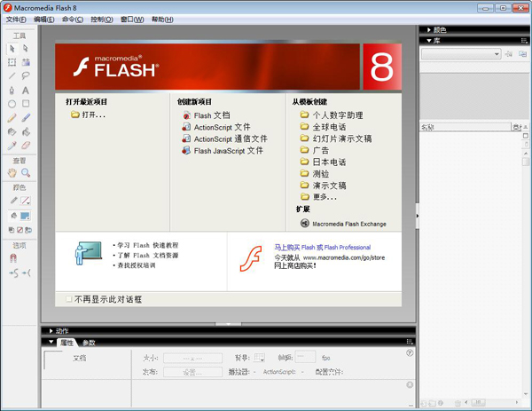532x411 pixels.
Task: Open Macromedia Flash Exchange
Action: click(343, 224)
